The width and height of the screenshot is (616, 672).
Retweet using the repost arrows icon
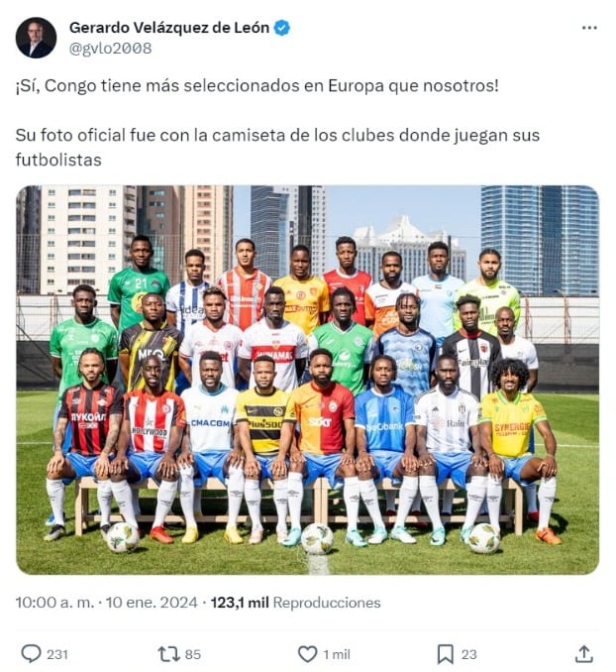click(x=168, y=654)
